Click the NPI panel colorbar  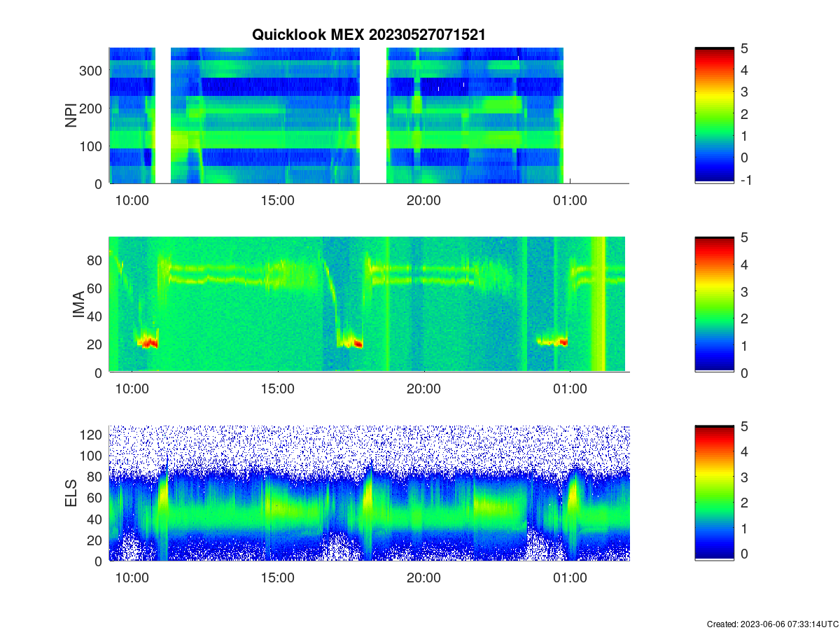click(x=714, y=115)
